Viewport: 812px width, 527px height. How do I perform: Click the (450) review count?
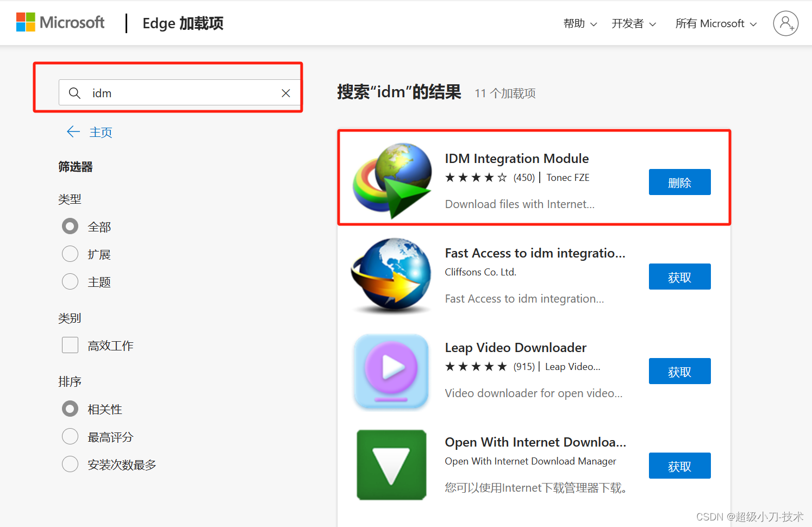pos(524,178)
